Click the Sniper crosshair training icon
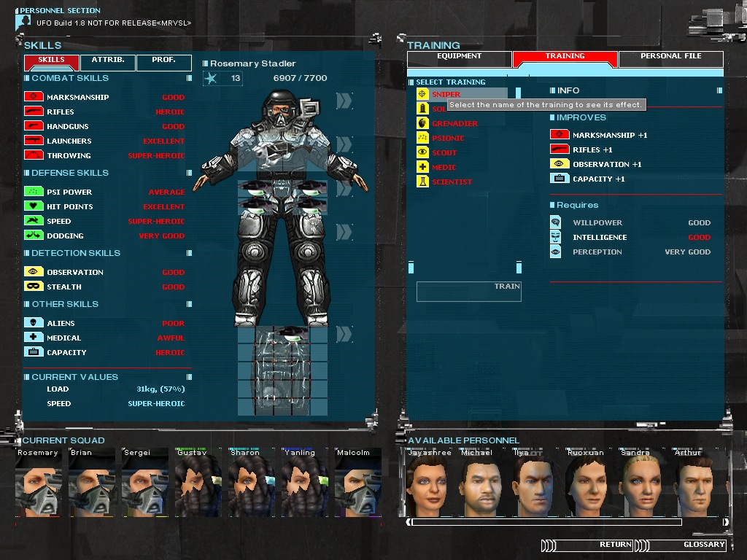The height and width of the screenshot is (560, 747). click(x=422, y=93)
